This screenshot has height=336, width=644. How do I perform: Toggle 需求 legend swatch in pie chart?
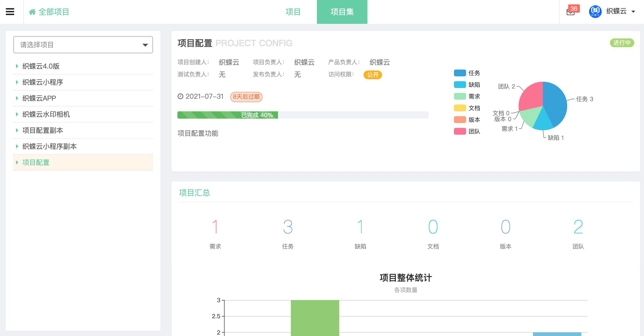460,96
